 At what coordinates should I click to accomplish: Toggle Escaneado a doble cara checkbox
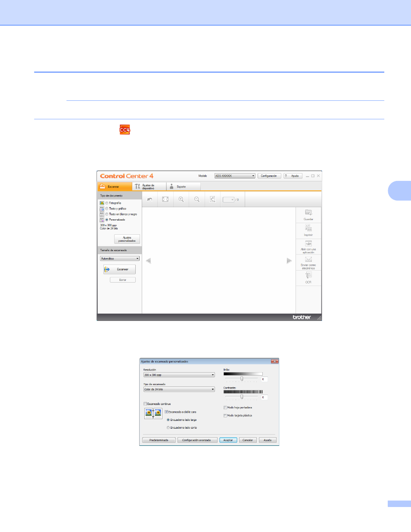pyautogui.click(x=166, y=412)
